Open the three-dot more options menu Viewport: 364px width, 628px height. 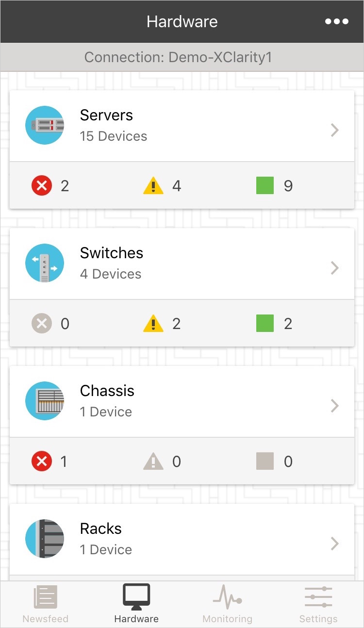tap(337, 21)
